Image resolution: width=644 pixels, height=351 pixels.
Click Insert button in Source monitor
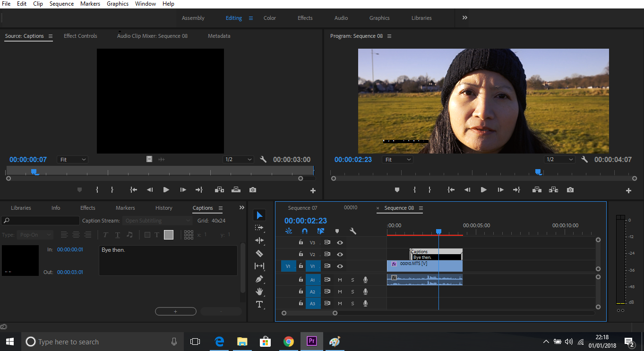[219, 190]
